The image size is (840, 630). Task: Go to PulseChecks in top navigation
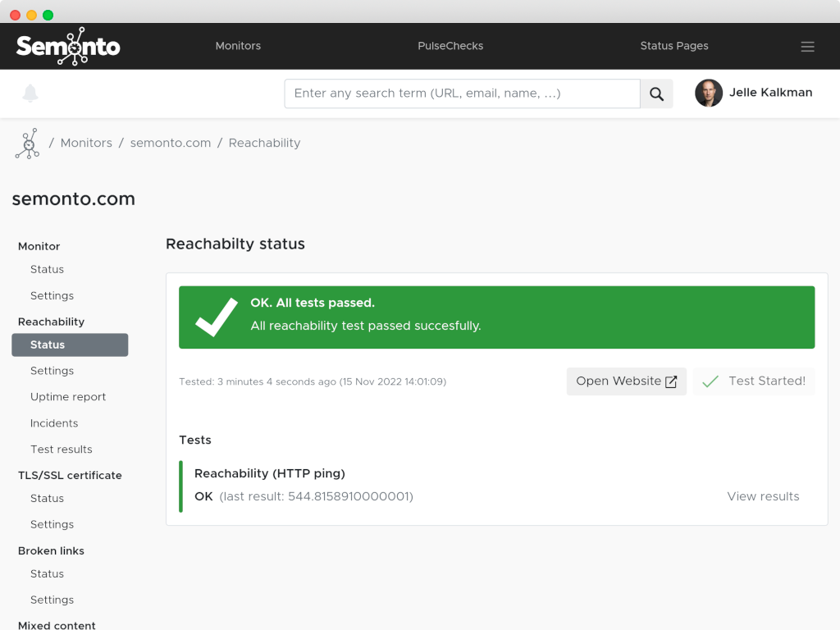click(450, 46)
